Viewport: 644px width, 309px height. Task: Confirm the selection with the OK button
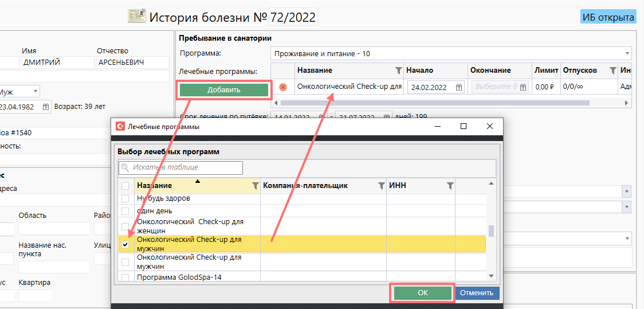pyautogui.click(x=422, y=292)
